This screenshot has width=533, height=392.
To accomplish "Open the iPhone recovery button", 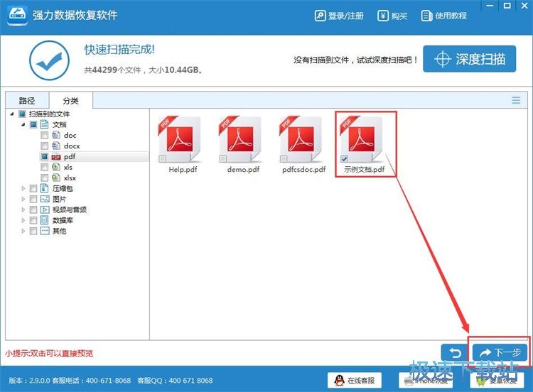I will coord(425,380).
